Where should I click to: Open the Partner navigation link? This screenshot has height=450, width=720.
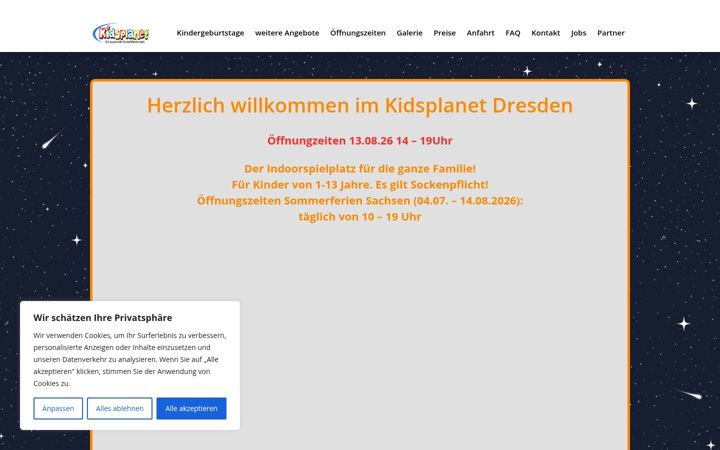pos(611,33)
